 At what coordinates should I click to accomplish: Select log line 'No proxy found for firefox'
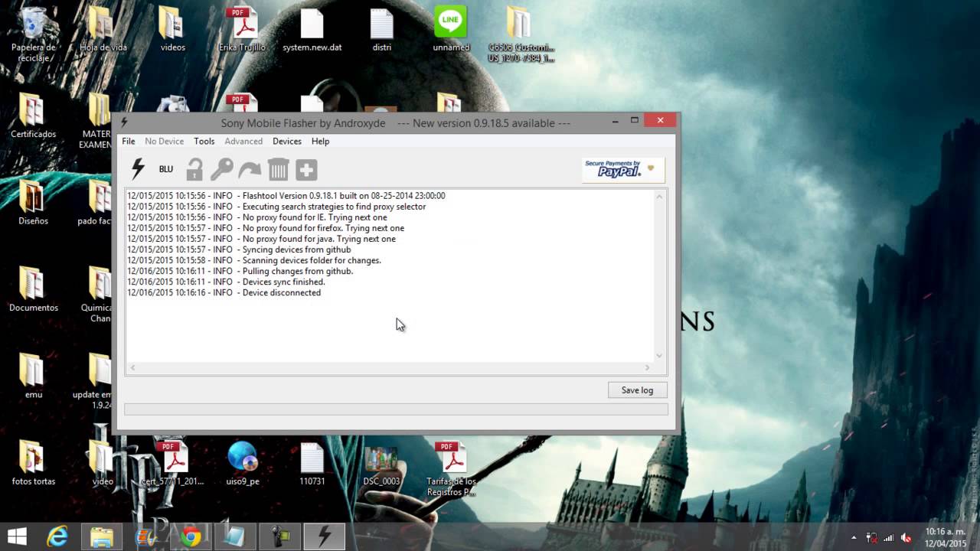(266, 228)
